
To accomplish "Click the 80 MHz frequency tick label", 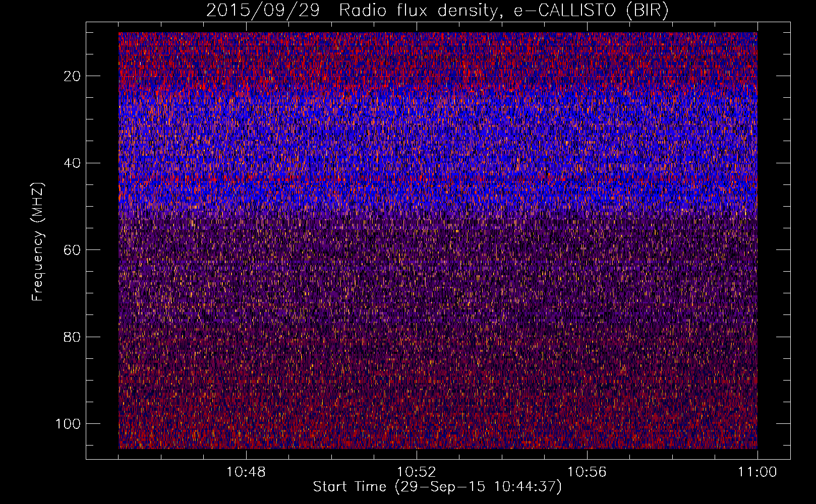I will 73,337.
